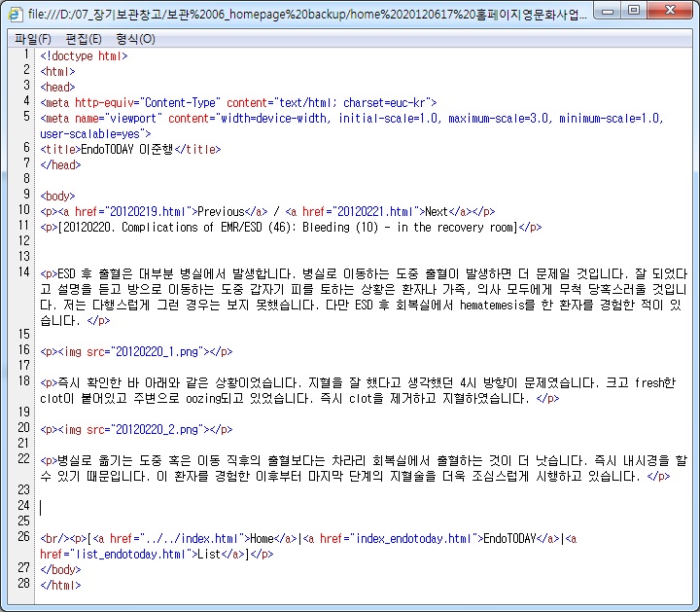
Task: Click the <!doctype html> line
Action: point(84,56)
